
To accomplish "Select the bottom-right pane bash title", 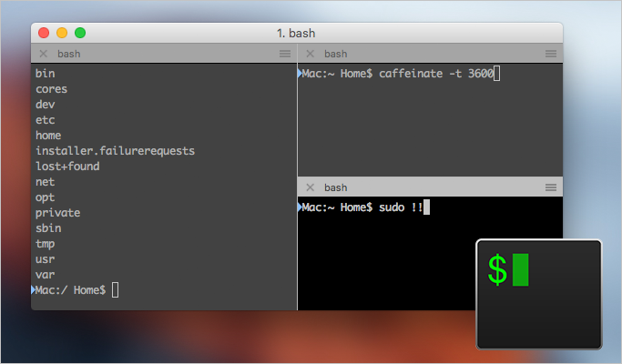I will [336, 187].
